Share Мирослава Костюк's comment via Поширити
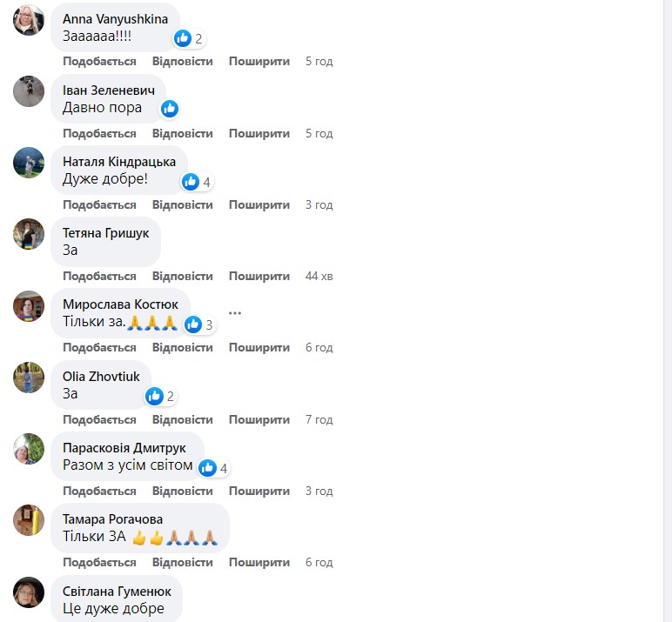 tap(259, 348)
